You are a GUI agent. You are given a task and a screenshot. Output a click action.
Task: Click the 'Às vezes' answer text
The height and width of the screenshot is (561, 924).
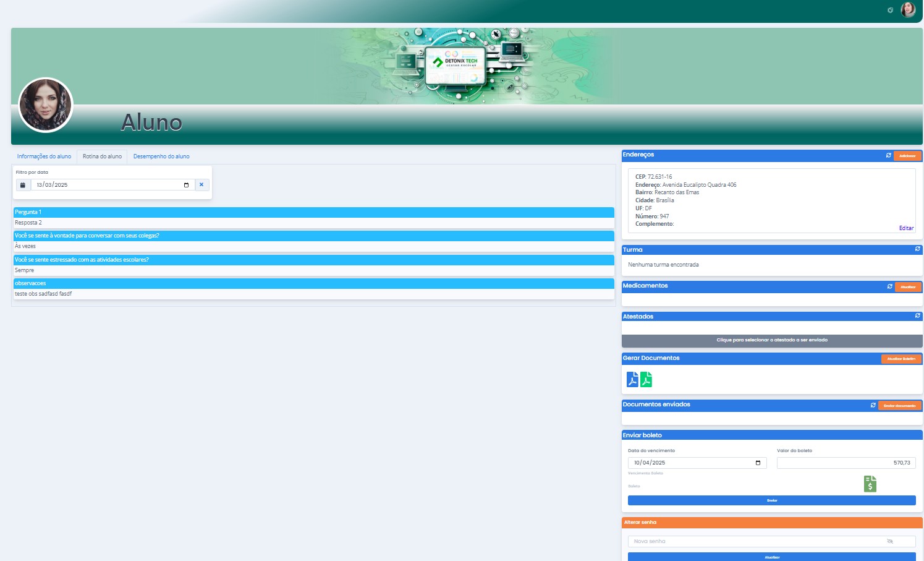click(25, 246)
